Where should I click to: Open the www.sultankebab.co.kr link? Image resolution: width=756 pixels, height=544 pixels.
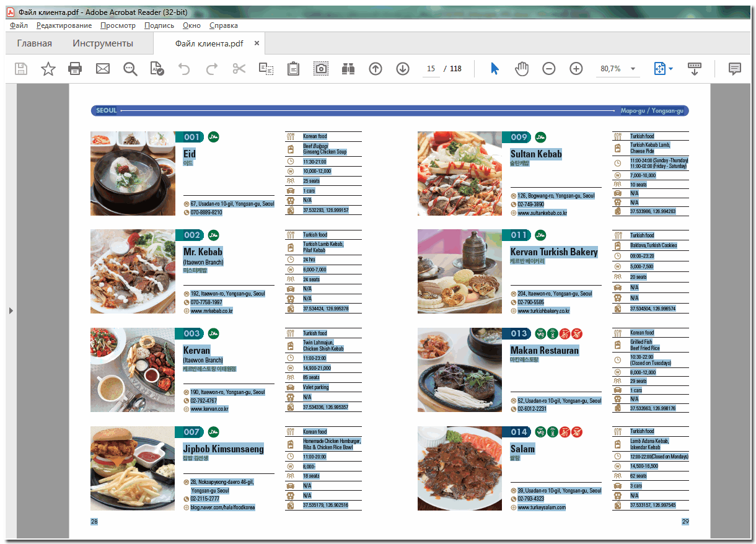pos(542,213)
